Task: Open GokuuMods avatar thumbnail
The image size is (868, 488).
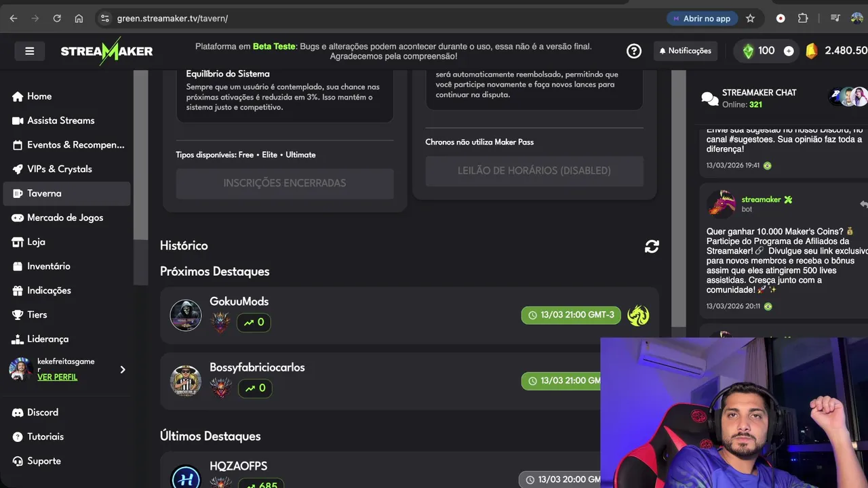Action: coord(186,315)
